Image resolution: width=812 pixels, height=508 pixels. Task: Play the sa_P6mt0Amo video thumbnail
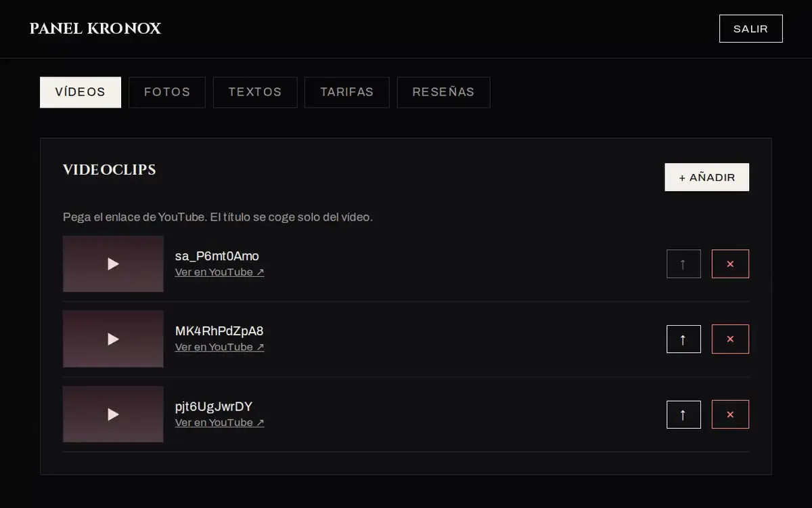coord(113,264)
